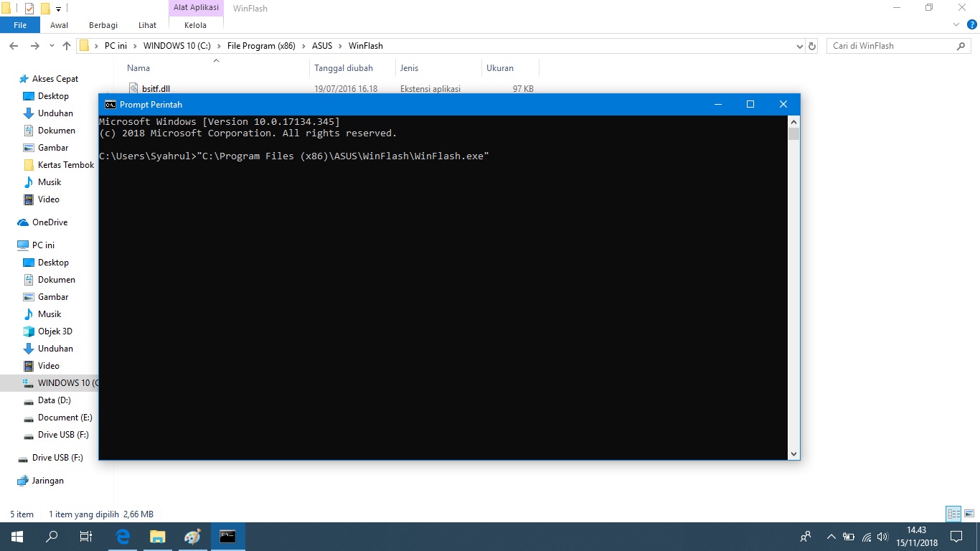Switch to File Explorer taskbar icon
980x551 pixels.
coord(158,537)
